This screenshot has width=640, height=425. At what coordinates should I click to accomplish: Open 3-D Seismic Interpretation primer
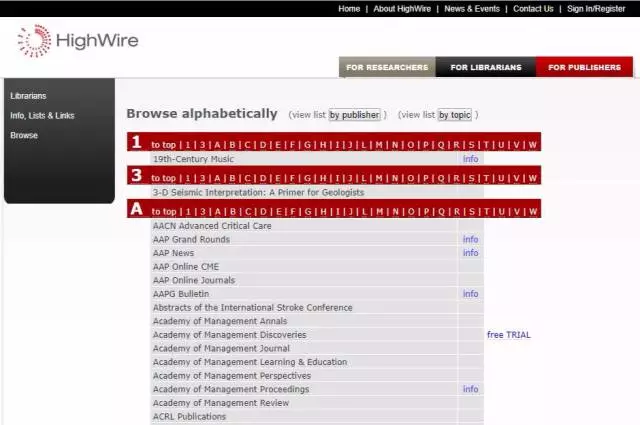[x=258, y=193]
